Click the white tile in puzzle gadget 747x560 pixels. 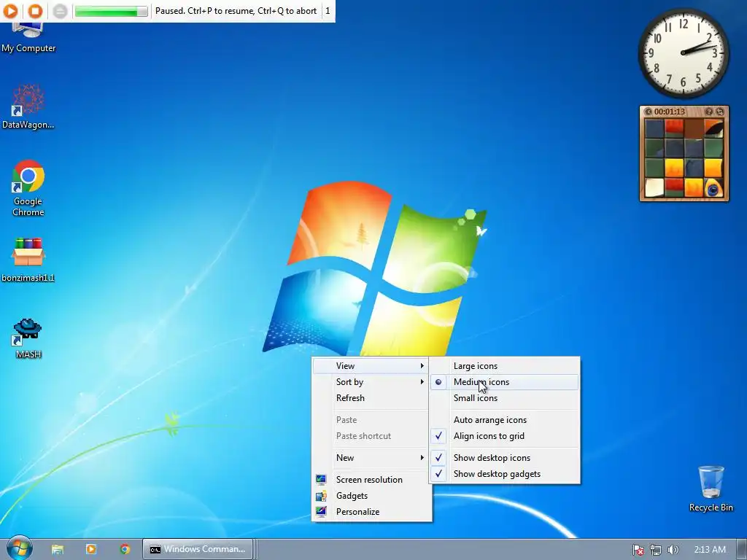point(654,187)
